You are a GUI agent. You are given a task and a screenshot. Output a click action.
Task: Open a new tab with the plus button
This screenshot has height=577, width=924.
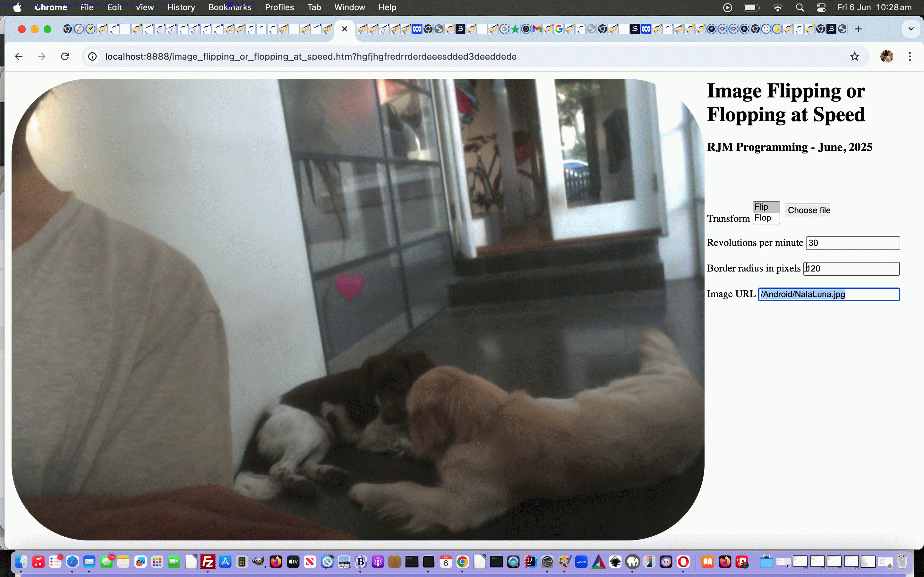point(859,29)
